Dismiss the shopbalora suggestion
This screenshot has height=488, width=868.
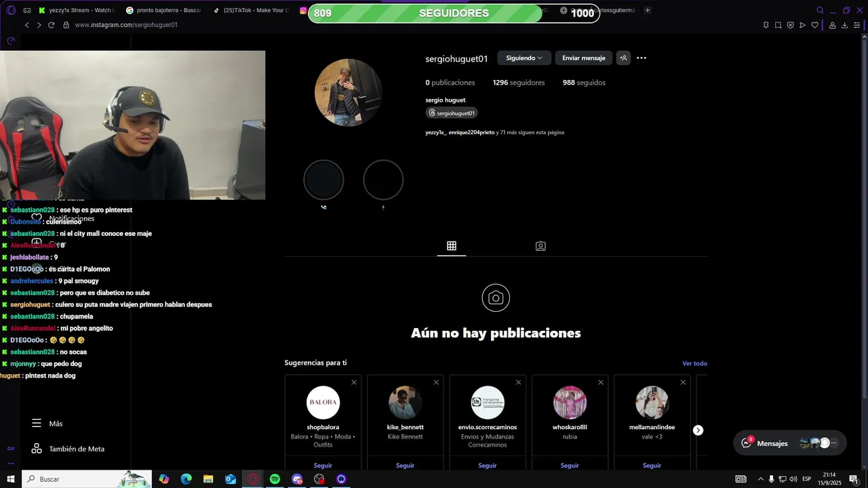[x=354, y=382]
